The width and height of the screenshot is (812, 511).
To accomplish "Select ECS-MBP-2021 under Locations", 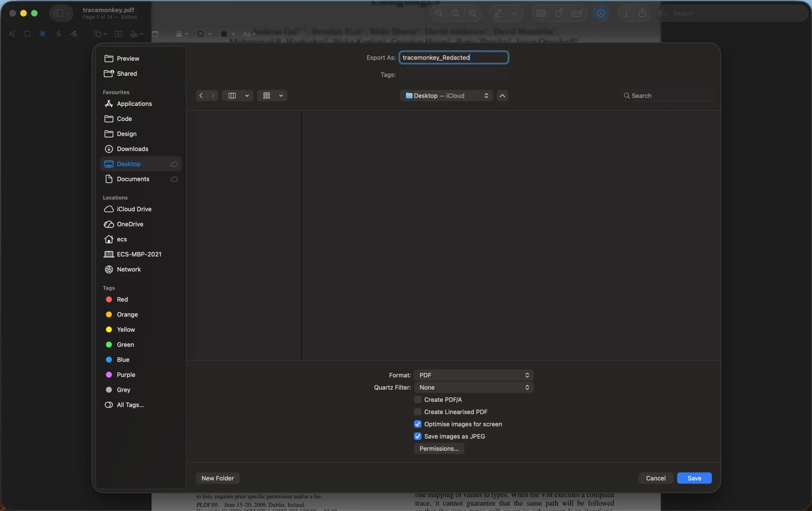I will tap(141, 254).
